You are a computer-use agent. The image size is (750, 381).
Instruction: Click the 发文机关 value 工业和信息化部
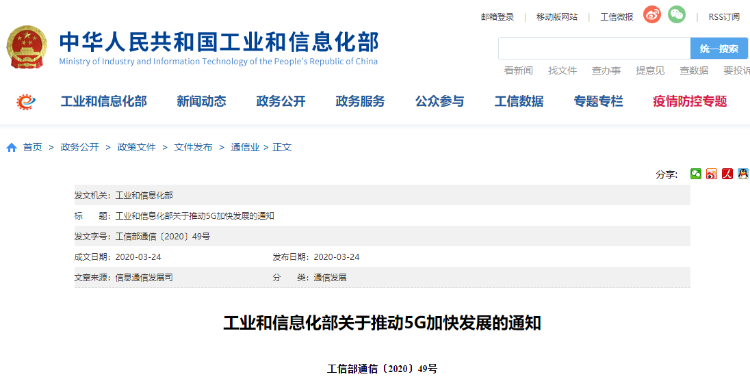tap(144, 195)
